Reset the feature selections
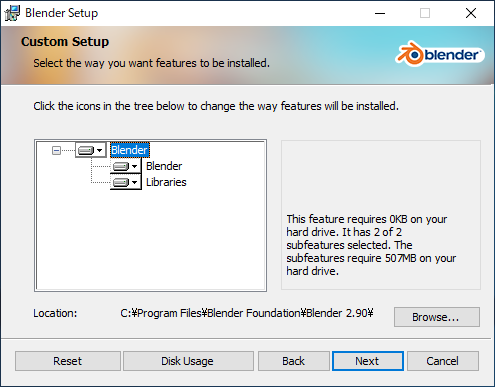This screenshot has height=387, width=495. pos(68,361)
